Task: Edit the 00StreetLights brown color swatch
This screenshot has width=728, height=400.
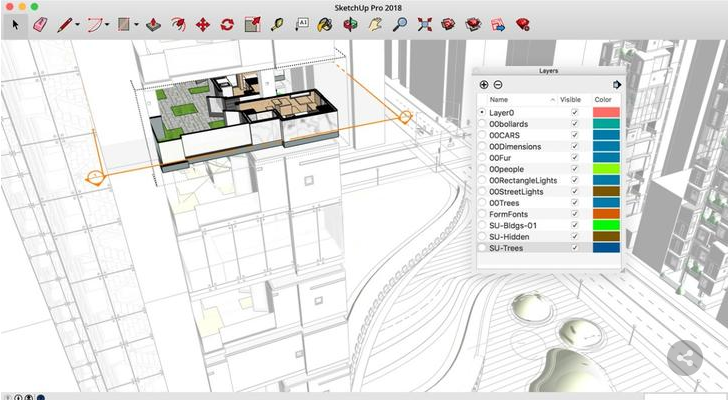Action: [x=606, y=191]
